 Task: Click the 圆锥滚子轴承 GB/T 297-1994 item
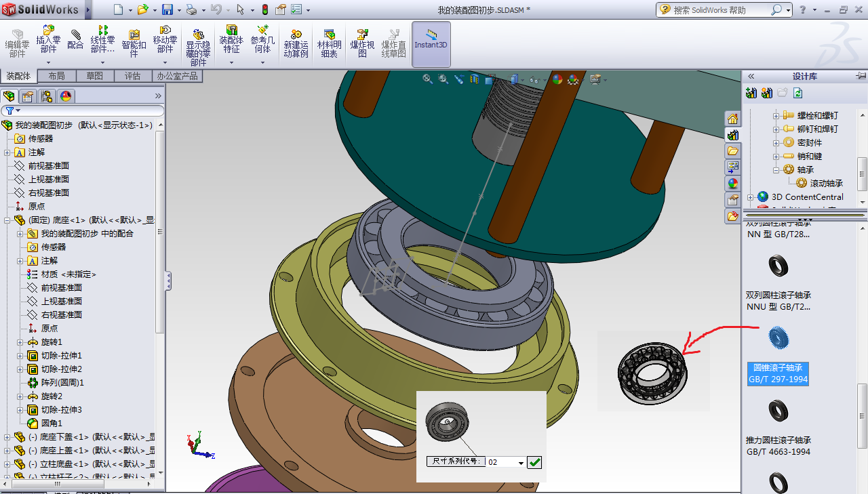click(x=778, y=373)
